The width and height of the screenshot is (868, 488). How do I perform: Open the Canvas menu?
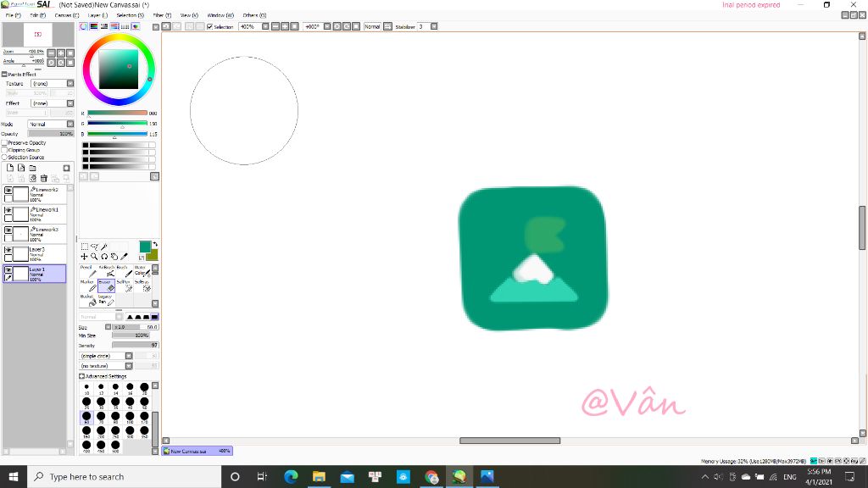[66, 15]
